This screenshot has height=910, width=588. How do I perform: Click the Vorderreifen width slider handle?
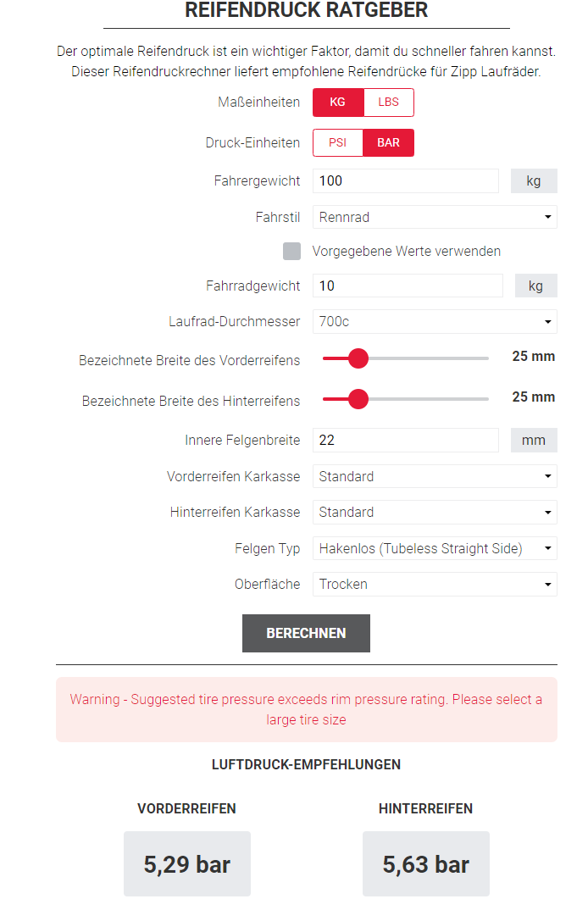coord(358,358)
